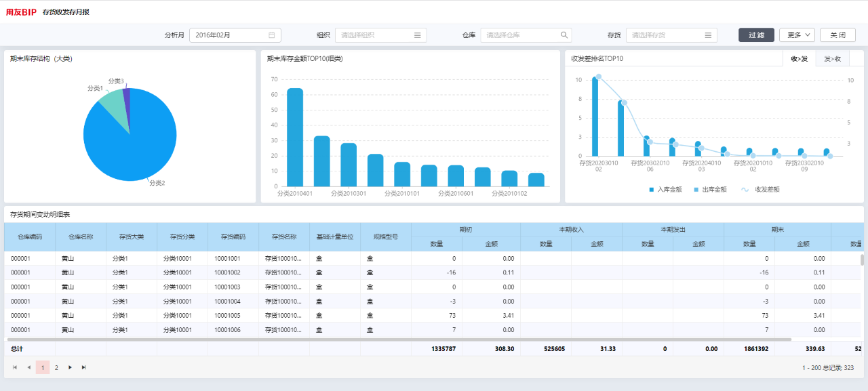Select the row with 存货编码 10001001
Screen dimensions: 868x391
[432, 258]
